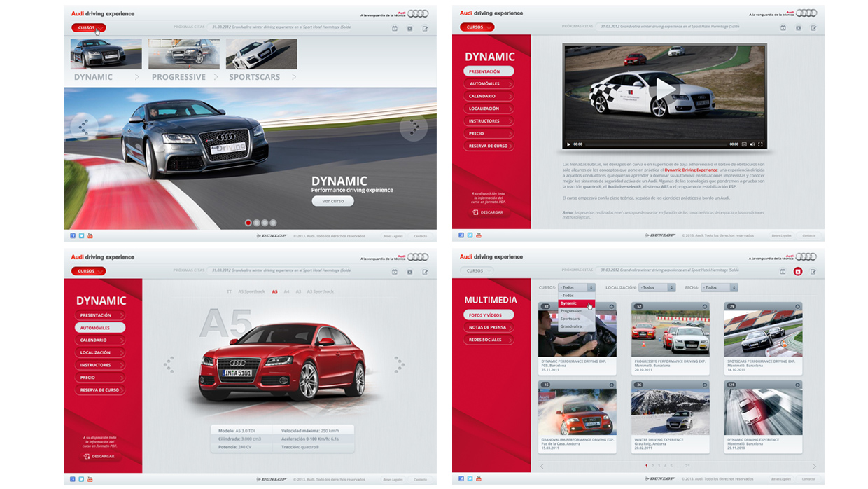Open calendar icon on the home carousel screen header
Image resolution: width=868 pixels, height=489 pixels.
pos(394,28)
